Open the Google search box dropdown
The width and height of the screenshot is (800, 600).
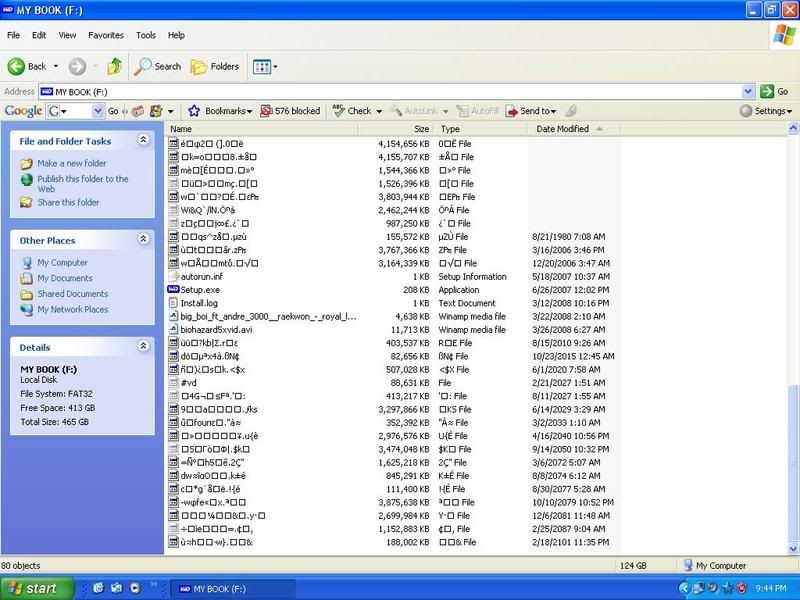[97, 111]
